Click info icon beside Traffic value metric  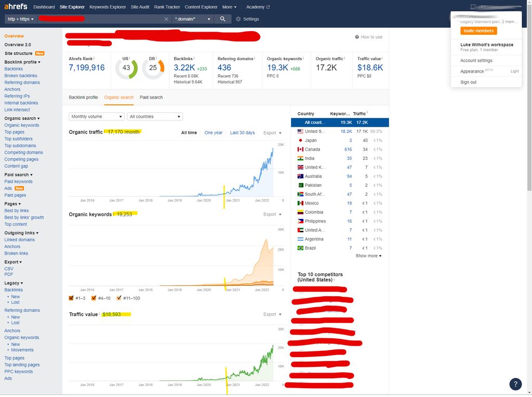coord(382,58)
